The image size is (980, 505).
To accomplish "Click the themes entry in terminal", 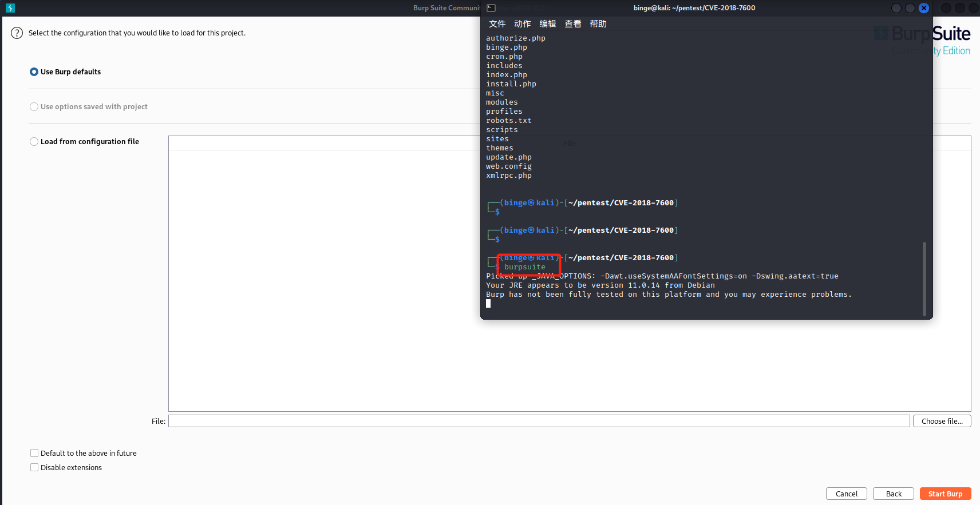I will pyautogui.click(x=500, y=148).
